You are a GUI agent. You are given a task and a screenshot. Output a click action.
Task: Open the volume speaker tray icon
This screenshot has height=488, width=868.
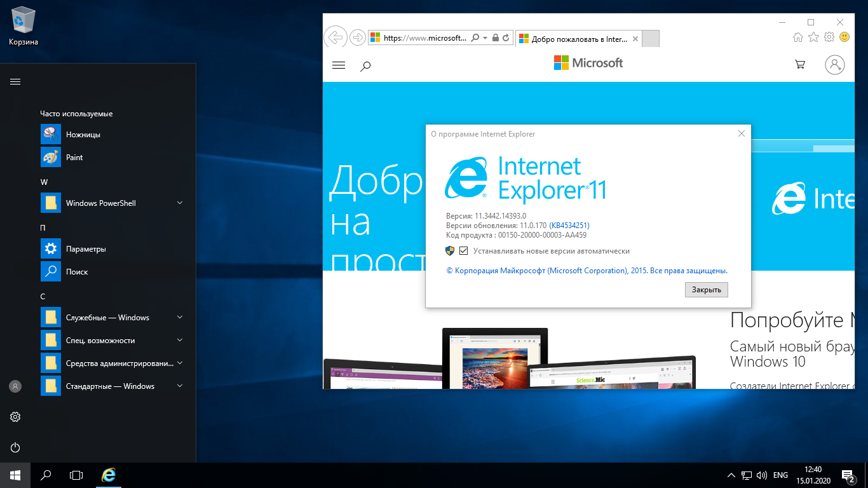[x=762, y=475]
